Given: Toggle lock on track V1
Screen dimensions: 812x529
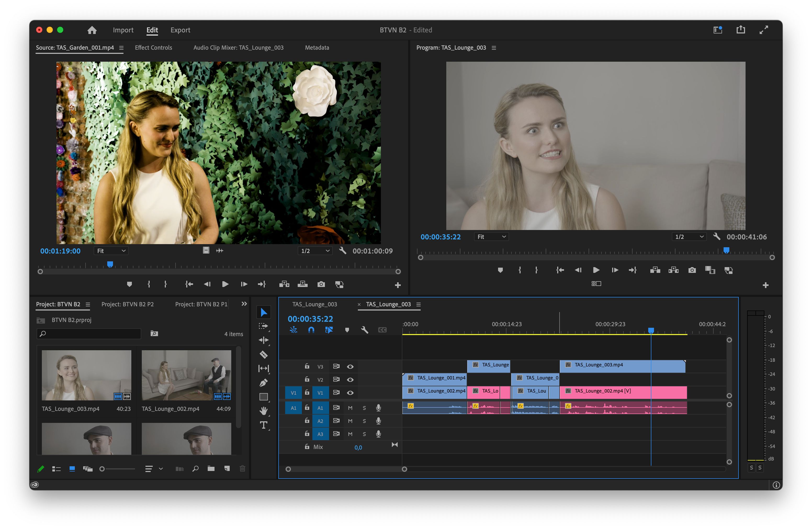Looking at the screenshot, I should [x=307, y=392].
